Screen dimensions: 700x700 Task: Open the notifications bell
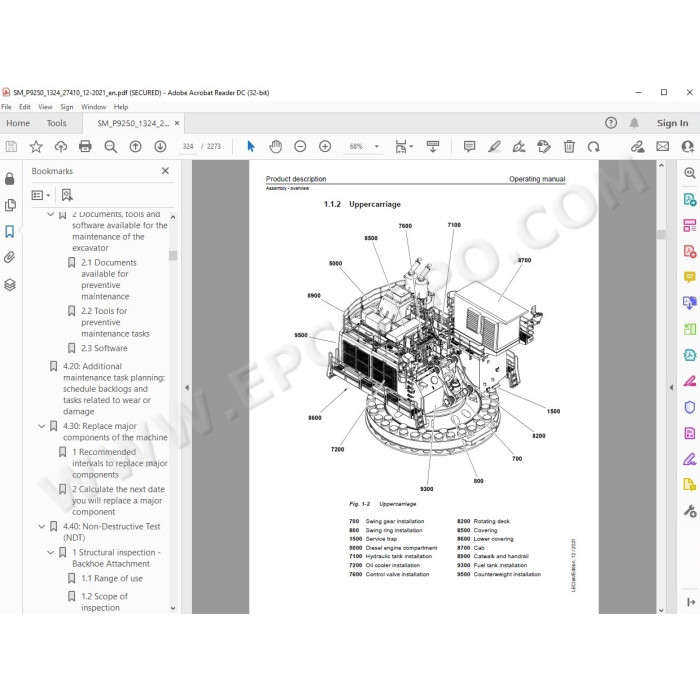click(634, 123)
